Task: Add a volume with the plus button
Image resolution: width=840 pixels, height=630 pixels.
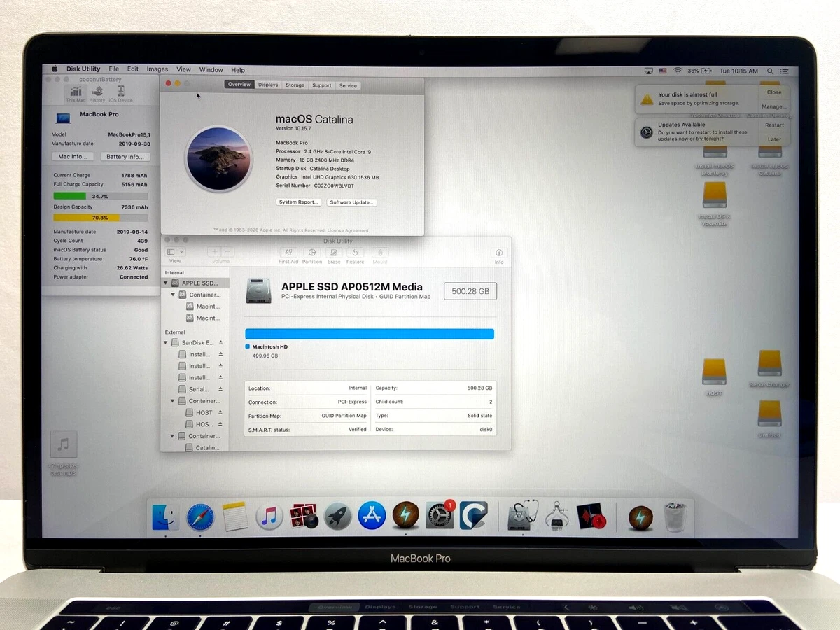Action: pos(214,252)
